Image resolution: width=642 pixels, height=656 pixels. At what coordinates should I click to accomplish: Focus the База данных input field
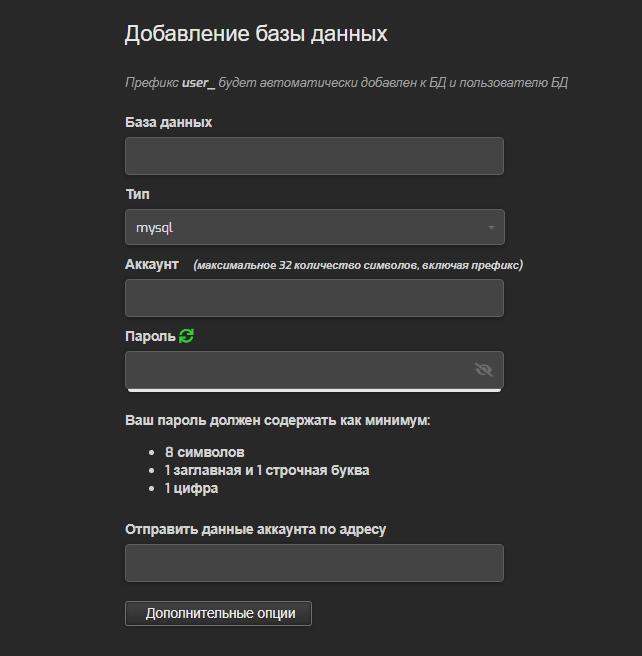(314, 156)
